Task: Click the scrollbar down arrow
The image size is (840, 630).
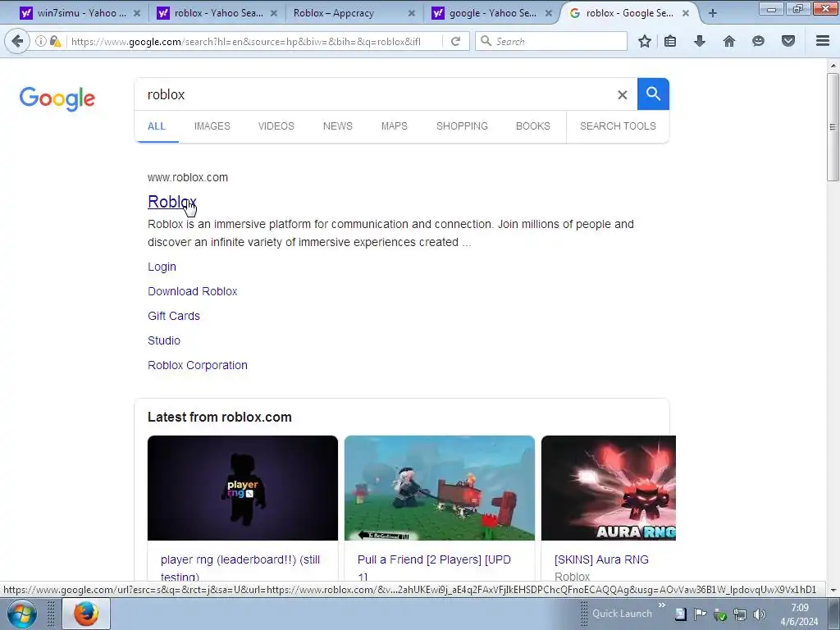Action: coord(833,590)
